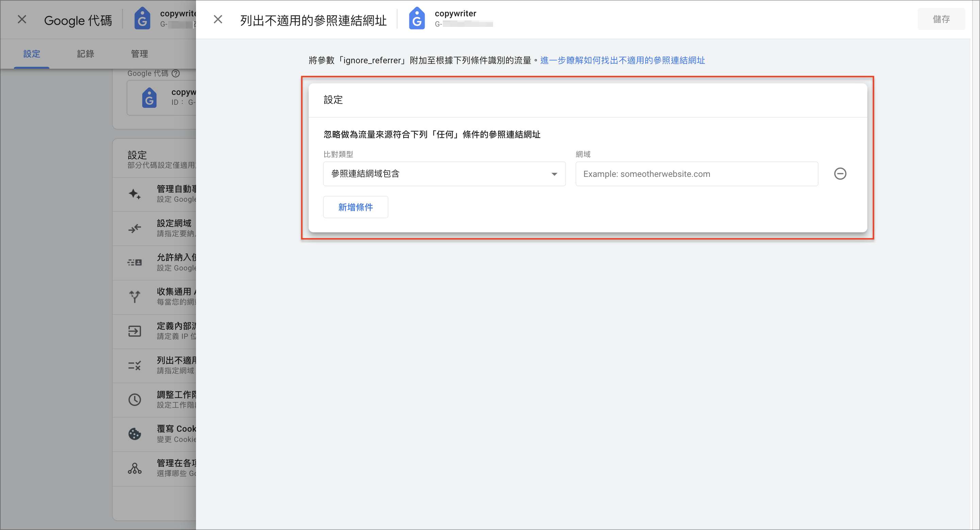980x530 pixels.
Task: Click the 列出不適用的參照連結網址 panel title
Action: point(313,20)
